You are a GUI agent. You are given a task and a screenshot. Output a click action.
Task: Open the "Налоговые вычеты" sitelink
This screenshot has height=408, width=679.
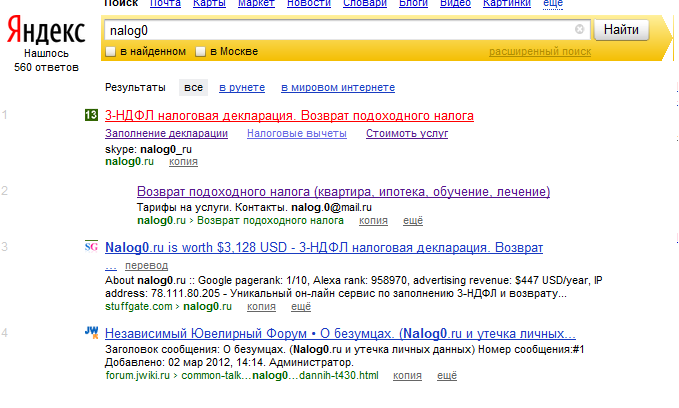point(296,134)
